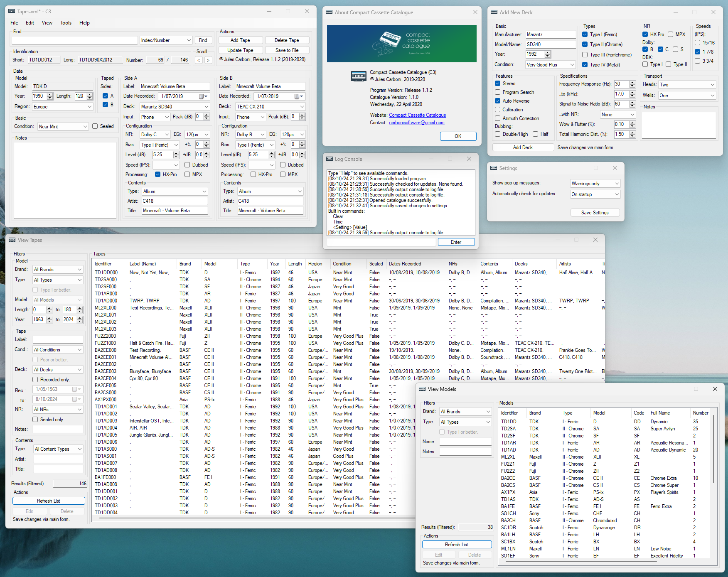Open Brand filter dropdown in View Tapes
This screenshot has height=577, width=728.
58,270
